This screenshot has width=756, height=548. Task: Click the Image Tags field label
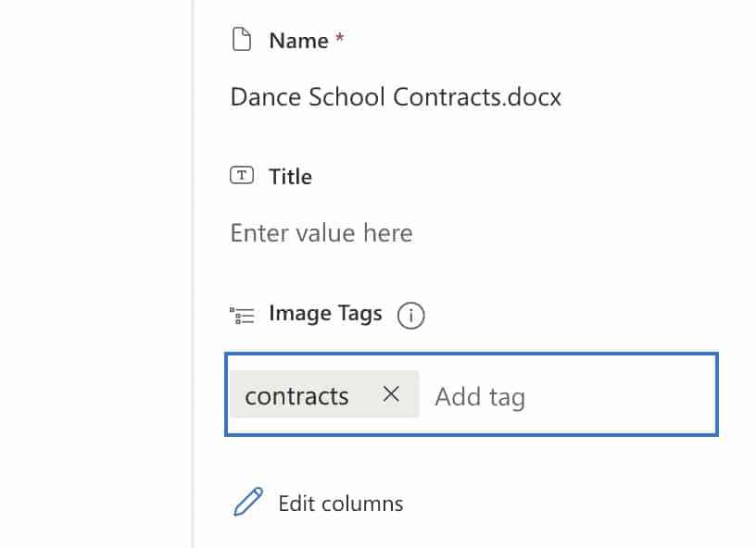coord(325,314)
